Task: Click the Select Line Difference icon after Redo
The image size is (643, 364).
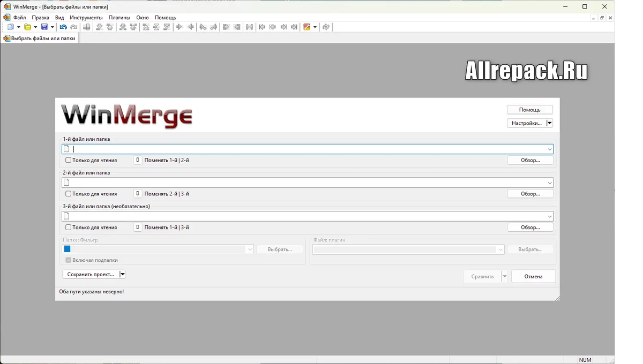Action: pos(87,27)
